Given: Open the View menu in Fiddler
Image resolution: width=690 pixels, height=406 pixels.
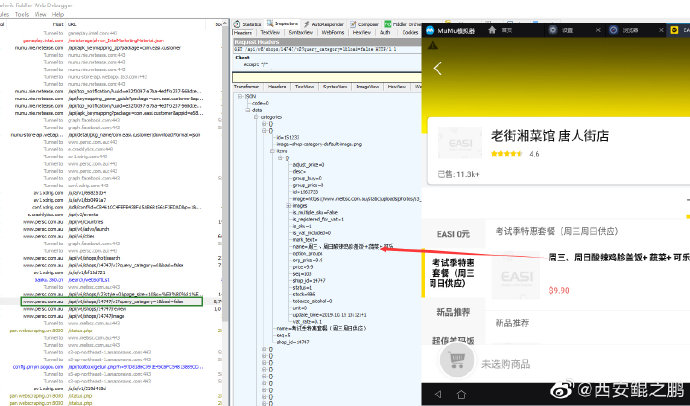Looking at the screenshot, I should [x=40, y=15].
